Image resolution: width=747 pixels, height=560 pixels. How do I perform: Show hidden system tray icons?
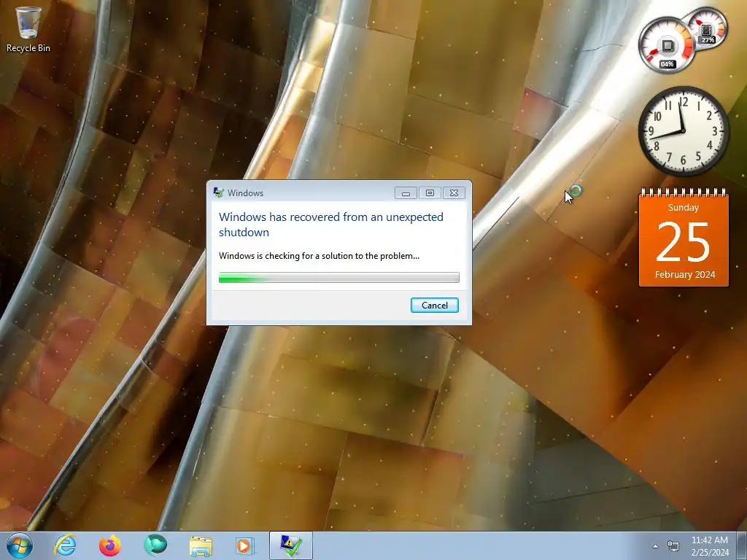(656, 546)
